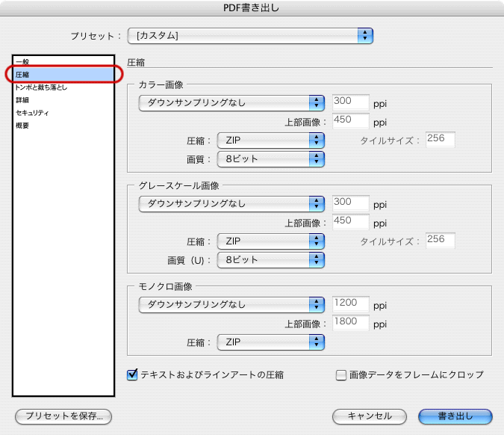
Task: Click グレースケール画像 上部画像 450 ppi field
Action: [x=351, y=222]
